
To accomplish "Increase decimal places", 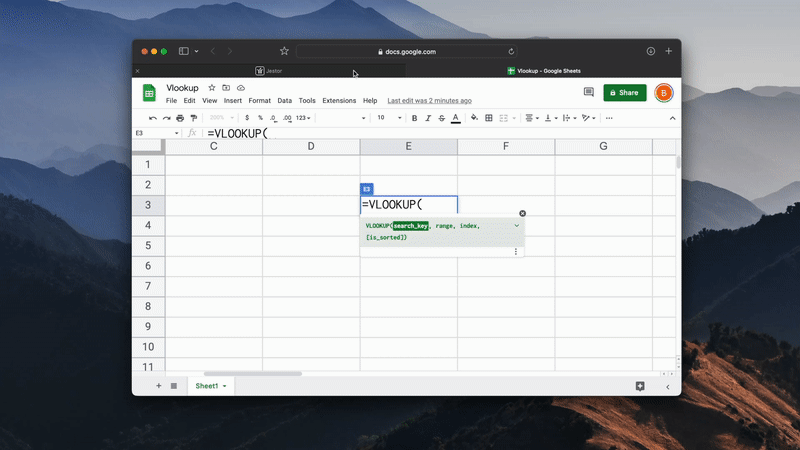I will (287, 118).
